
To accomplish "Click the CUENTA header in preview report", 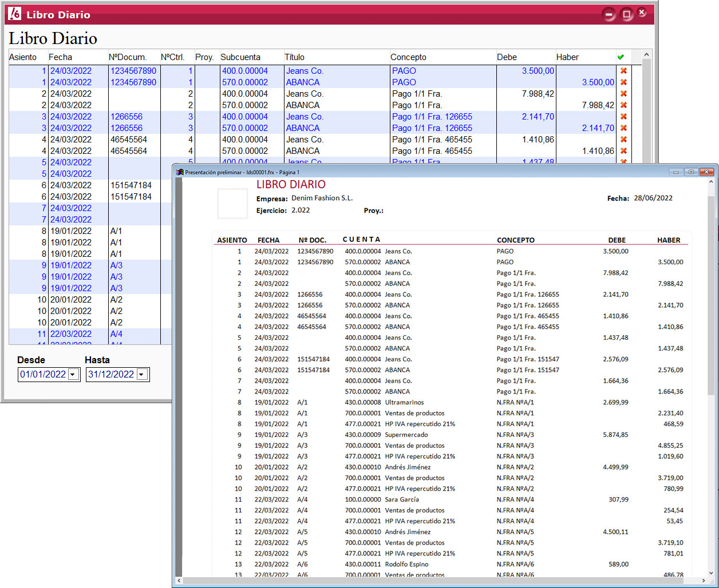I will [x=361, y=240].
